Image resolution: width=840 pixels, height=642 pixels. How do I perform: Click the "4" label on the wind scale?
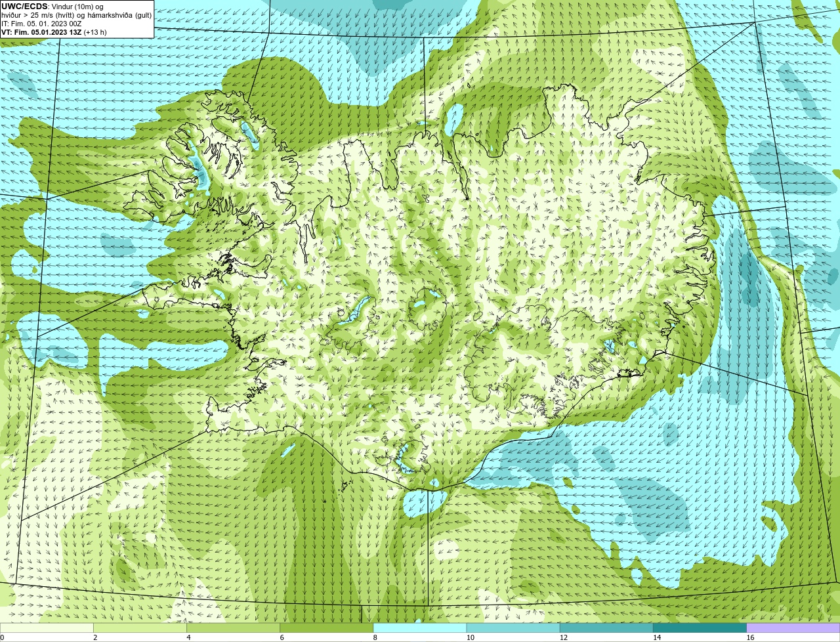[x=189, y=637]
